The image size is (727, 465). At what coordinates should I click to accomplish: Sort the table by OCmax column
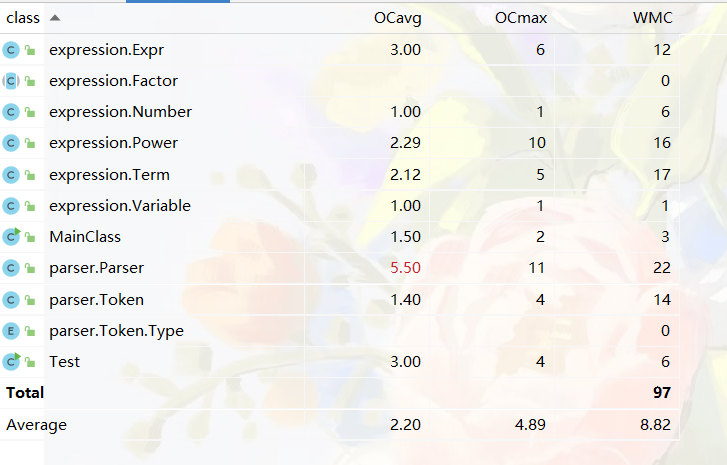click(x=520, y=18)
